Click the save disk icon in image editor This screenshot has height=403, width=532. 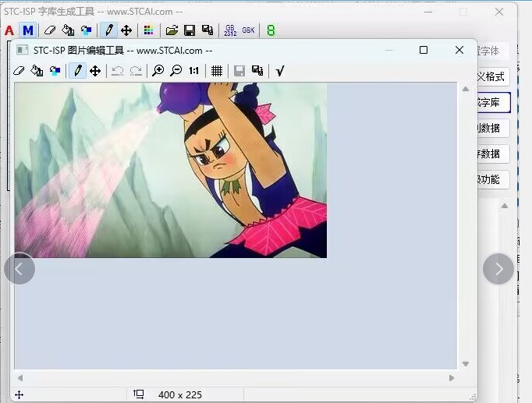coord(239,71)
